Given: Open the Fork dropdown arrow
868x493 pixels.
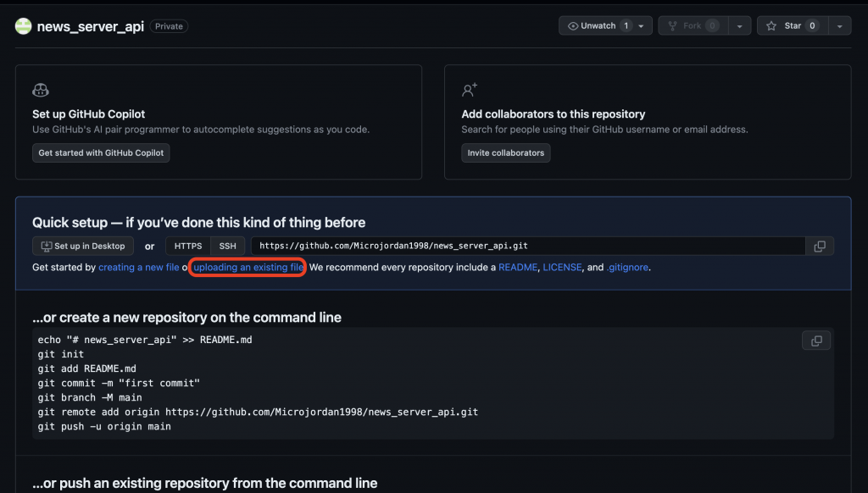Looking at the screenshot, I should point(739,26).
